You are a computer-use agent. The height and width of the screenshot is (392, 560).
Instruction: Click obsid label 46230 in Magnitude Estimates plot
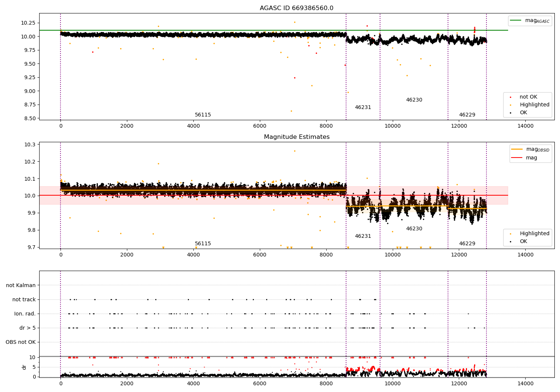(414, 229)
